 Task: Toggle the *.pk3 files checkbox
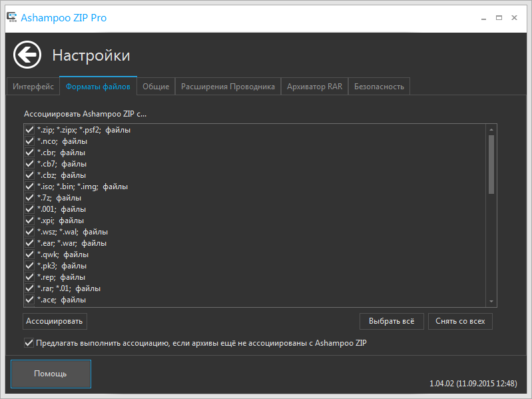point(29,266)
